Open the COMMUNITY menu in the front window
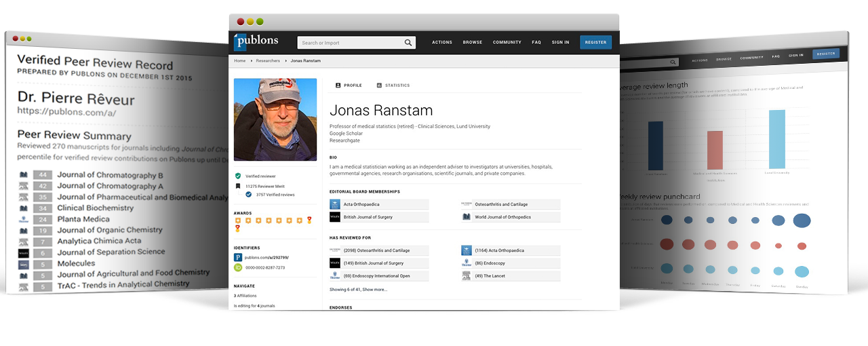 pos(507,42)
